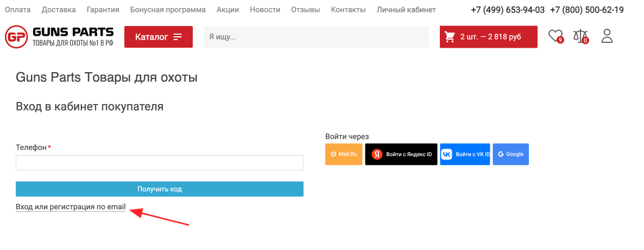Sign in with VK ID
Screen dimensions: 644x250
click(465, 154)
